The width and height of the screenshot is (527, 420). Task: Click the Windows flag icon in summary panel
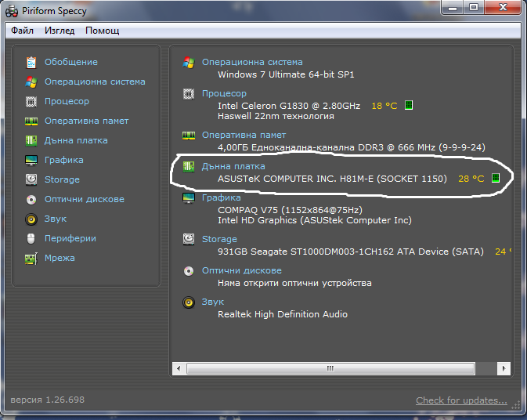point(189,62)
